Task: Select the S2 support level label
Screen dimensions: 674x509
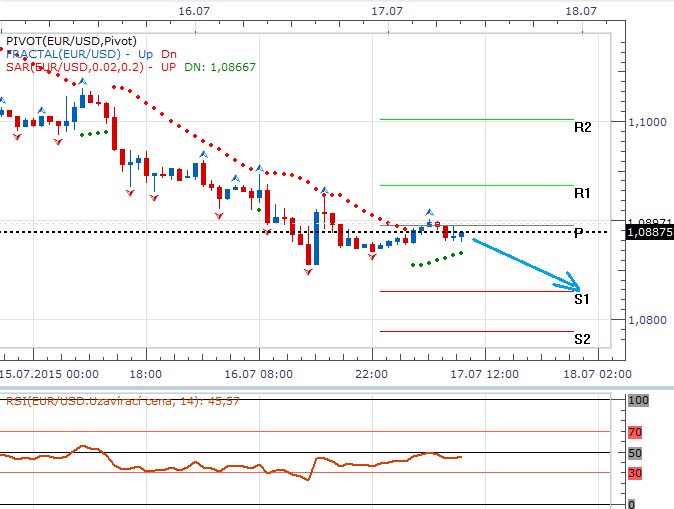Action: [x=582, y=339]
